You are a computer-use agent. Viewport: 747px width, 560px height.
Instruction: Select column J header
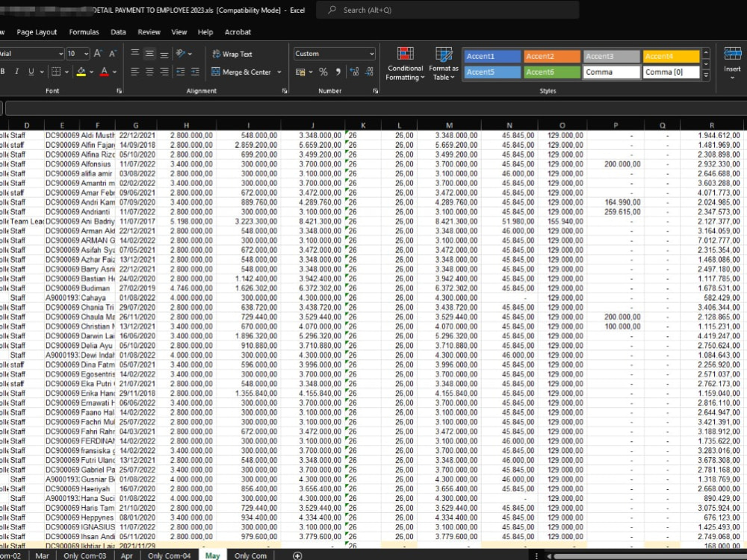312,125
